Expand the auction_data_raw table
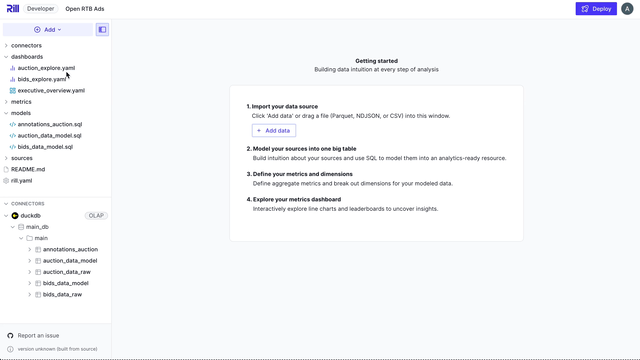This screenshot has width=640, height=360. [29, 272]
